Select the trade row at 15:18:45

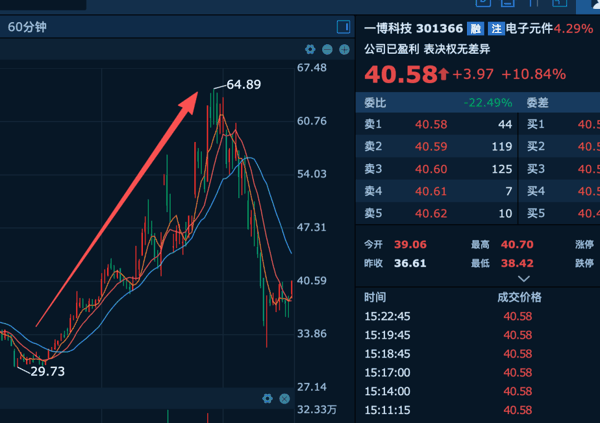(478, 354)
